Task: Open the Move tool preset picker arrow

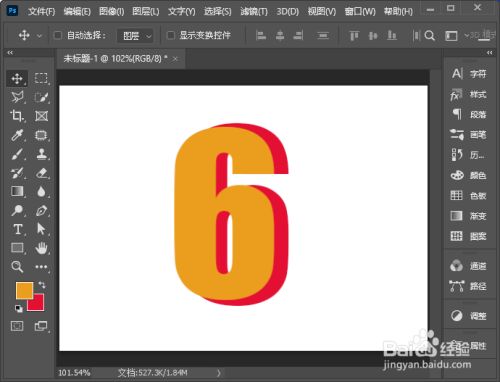Action: pos(39,35)
